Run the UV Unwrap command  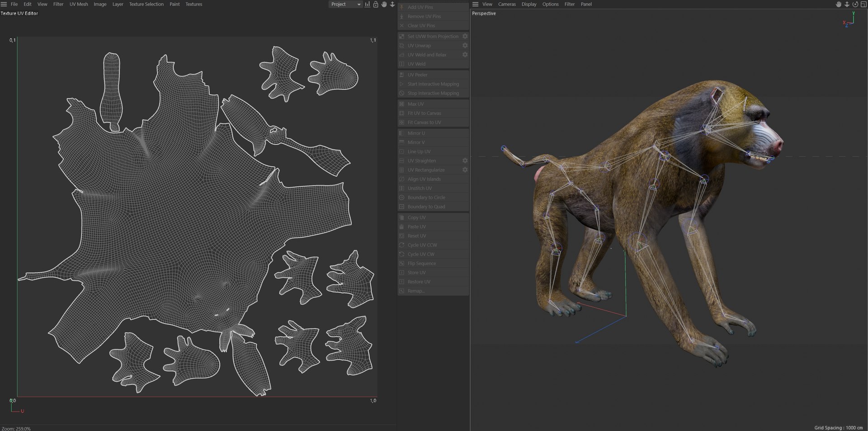429,45
